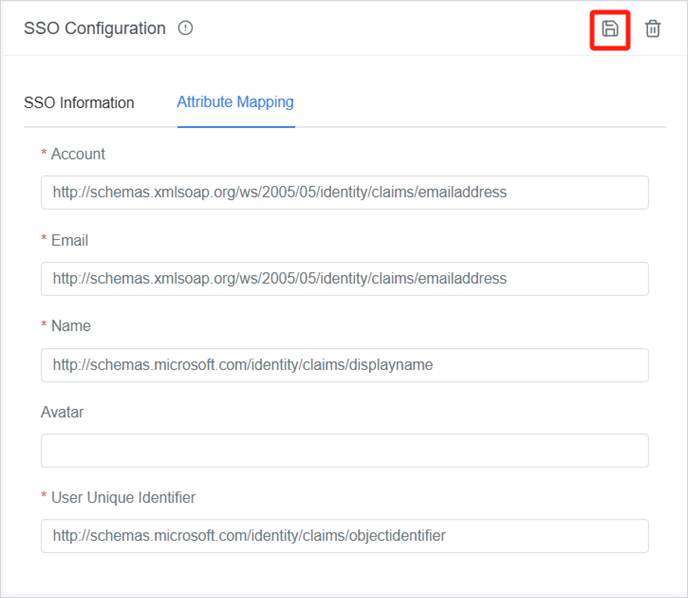Click the required asterisk next to Email

tap(44, 241)
